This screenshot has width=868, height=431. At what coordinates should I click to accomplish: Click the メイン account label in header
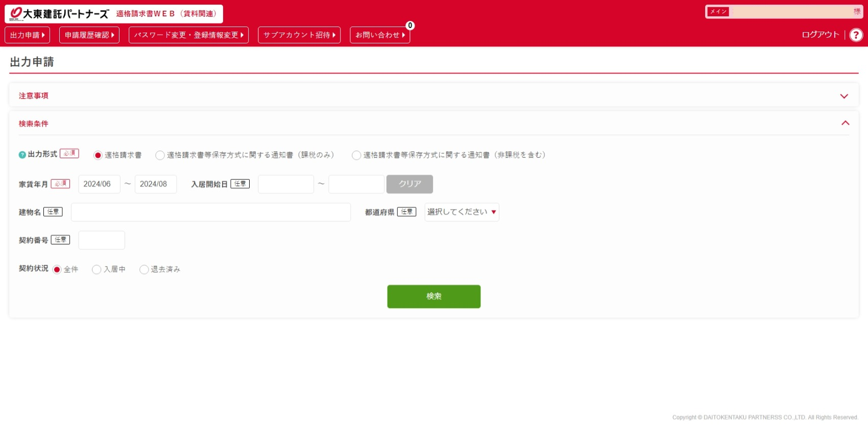[x=718, y=12]
